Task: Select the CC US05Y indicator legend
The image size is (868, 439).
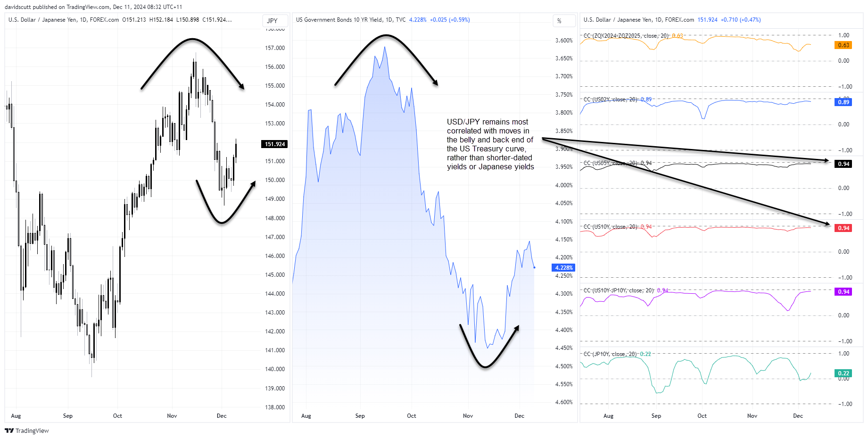Action: (618, 163)
